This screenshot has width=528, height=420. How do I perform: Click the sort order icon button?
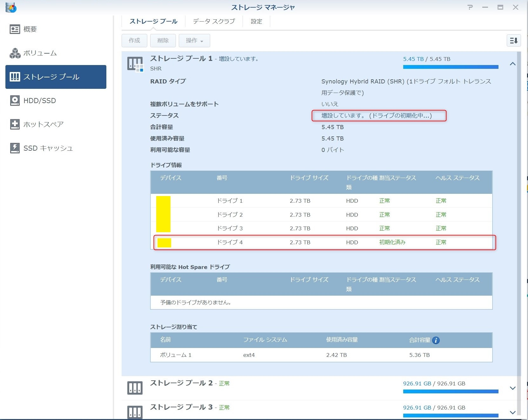click(x=513, y=41)
